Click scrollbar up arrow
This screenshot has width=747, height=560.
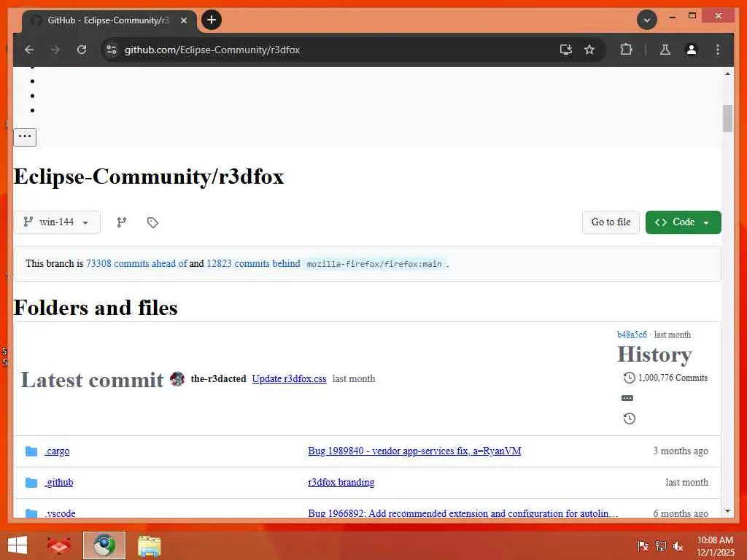[x=727, y=74]
